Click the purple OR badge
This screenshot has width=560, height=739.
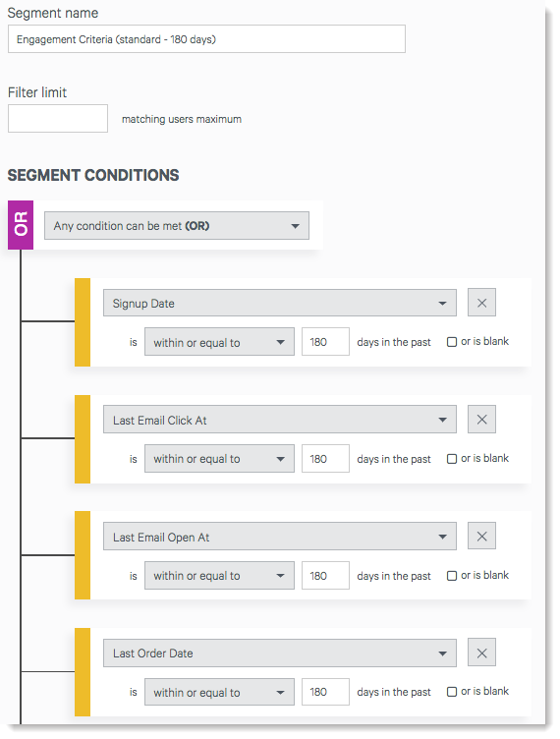21,225
